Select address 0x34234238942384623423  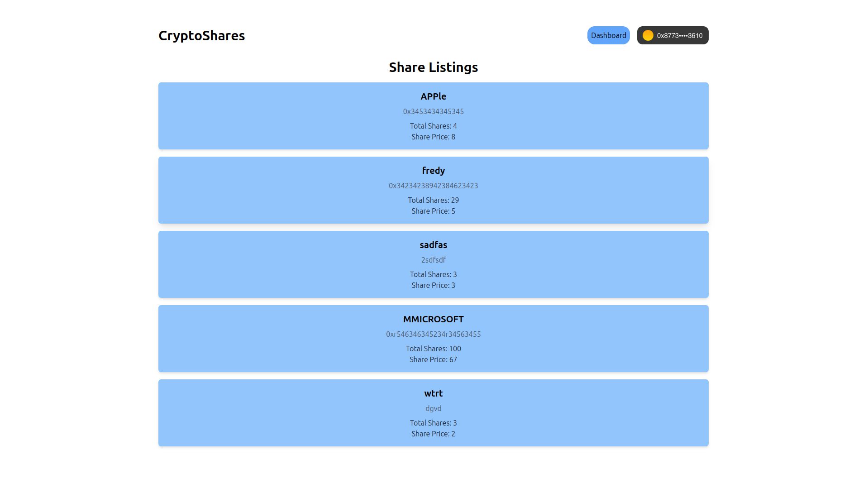(x=433, y=186)
